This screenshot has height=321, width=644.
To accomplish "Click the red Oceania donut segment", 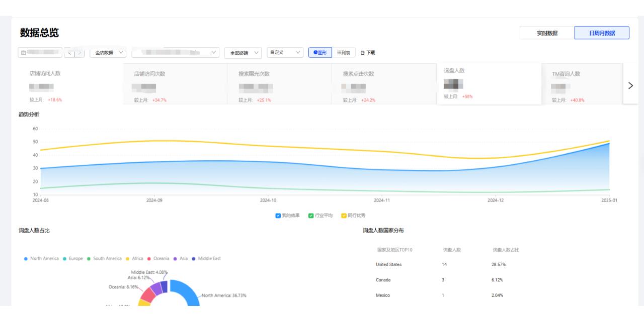I will 147,295.
